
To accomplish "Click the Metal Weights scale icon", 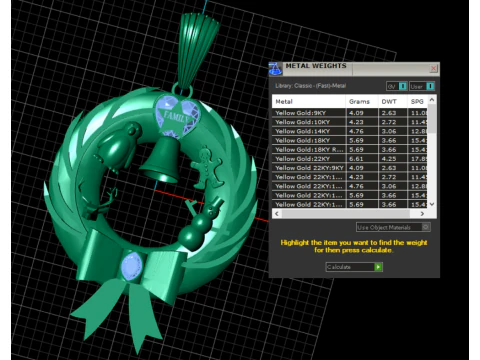I will 275,69.
